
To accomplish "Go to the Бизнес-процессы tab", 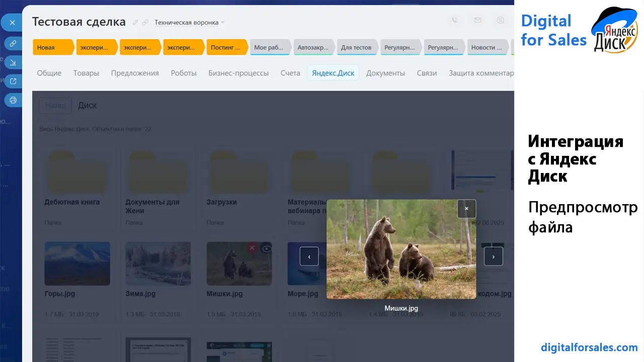I will coord(238,73).
